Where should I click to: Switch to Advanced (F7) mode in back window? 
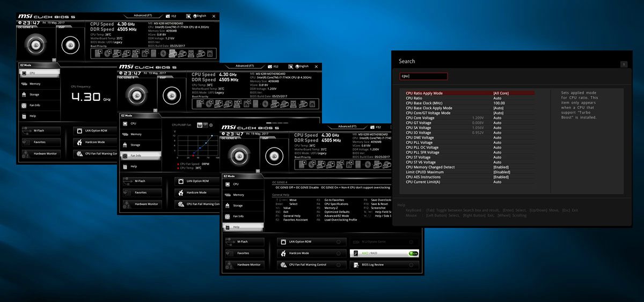click(x=144, y=16)
